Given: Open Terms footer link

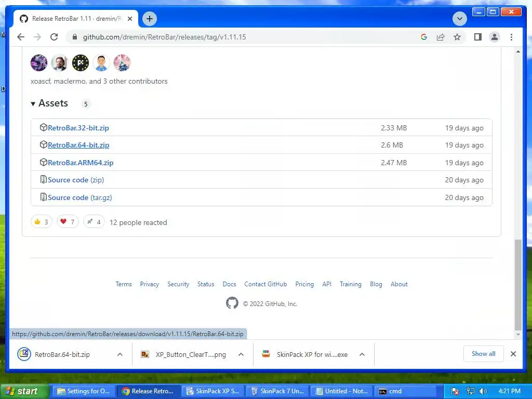Looking at the screenshot, I should [124, 284].
